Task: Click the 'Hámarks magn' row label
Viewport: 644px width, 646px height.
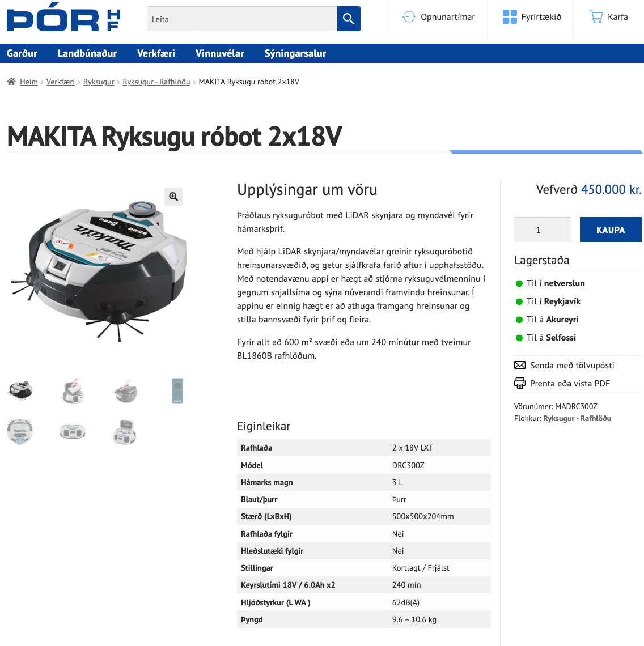Action: tap(267, 482)
